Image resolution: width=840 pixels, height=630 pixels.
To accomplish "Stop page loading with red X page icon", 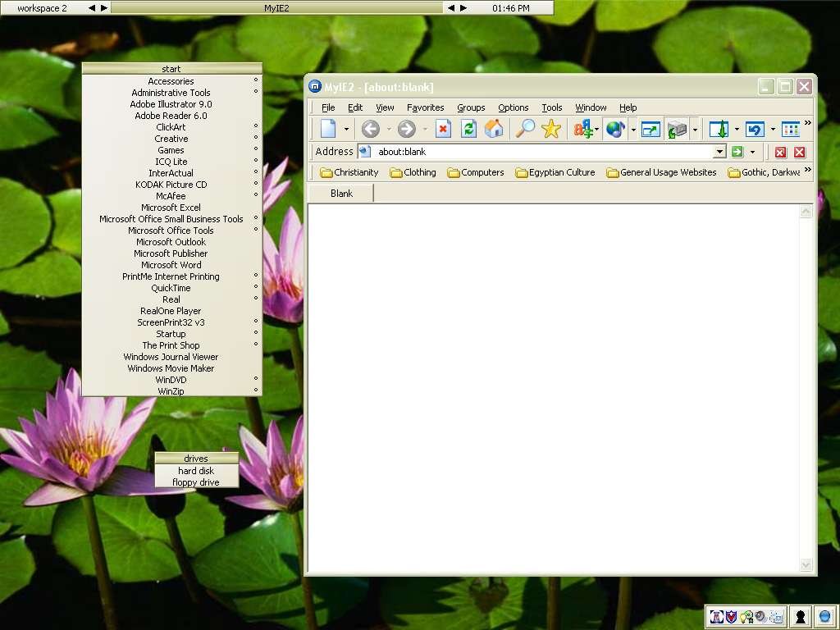I will click(x=443, y=129).
